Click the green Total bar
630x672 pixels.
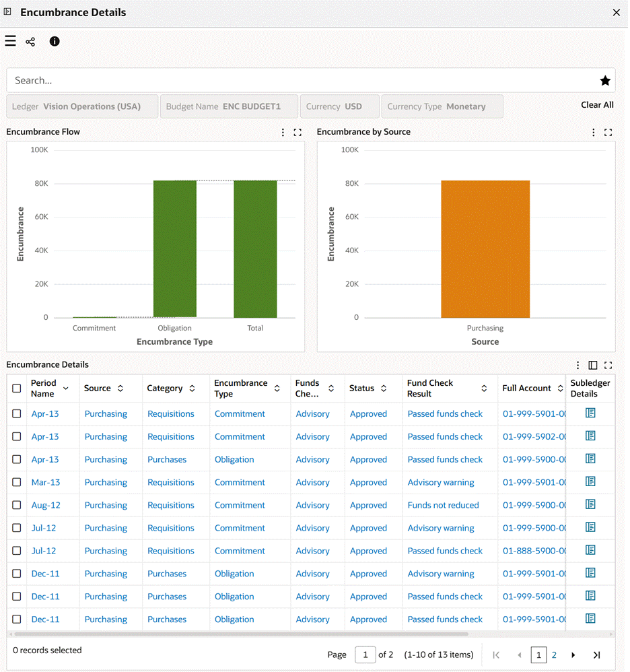255,249
